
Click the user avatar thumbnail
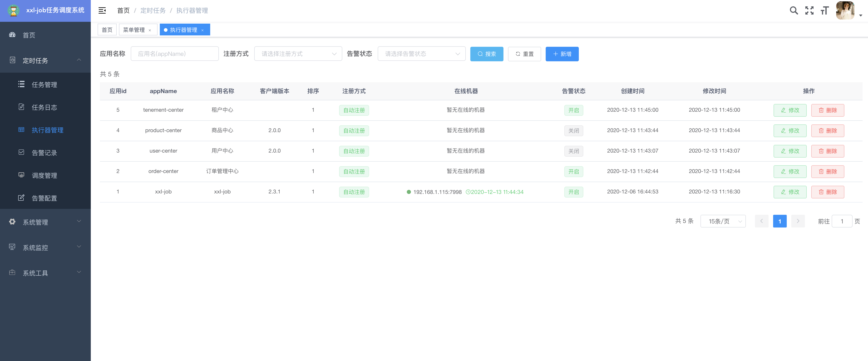[845, 10]
